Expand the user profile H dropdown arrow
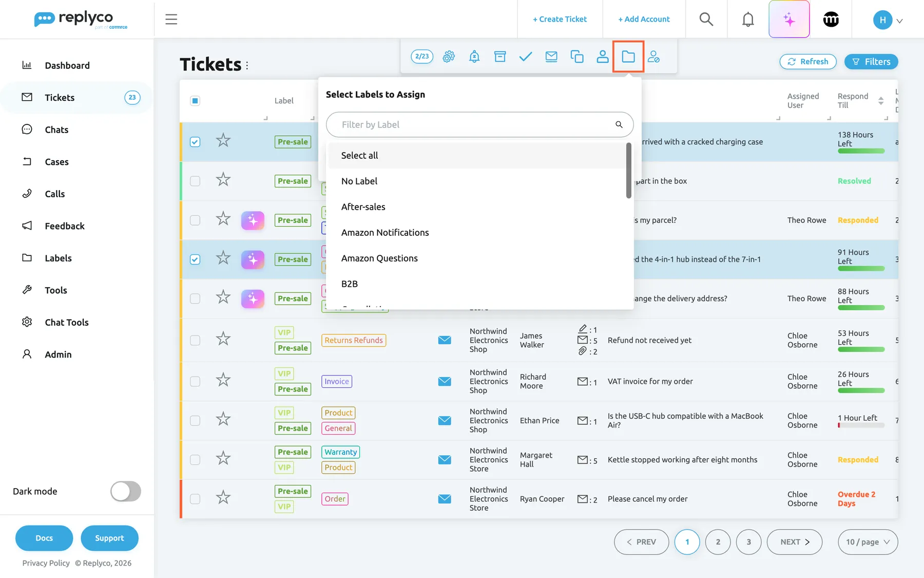This screenshot has width=924, height=578. pos(899,21)
